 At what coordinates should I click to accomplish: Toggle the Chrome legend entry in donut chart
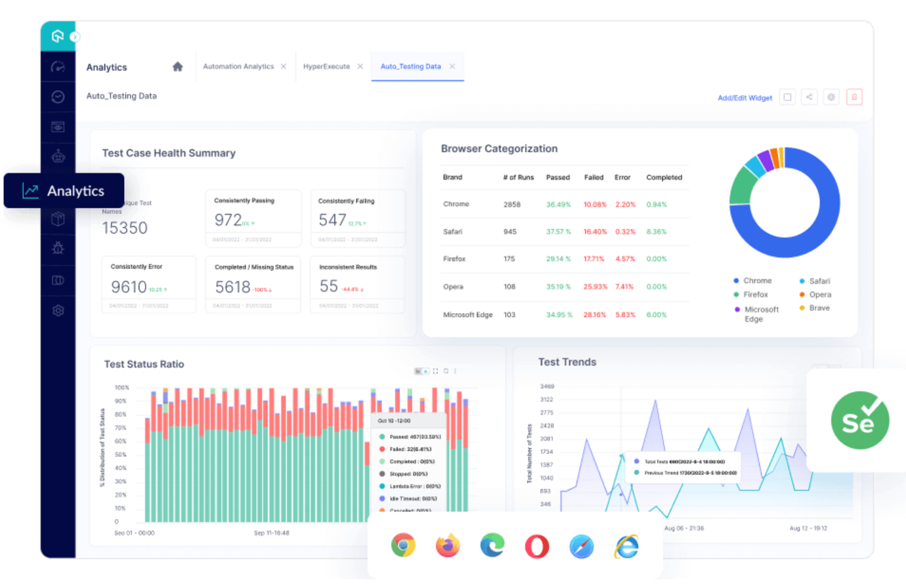click(752, 281)
